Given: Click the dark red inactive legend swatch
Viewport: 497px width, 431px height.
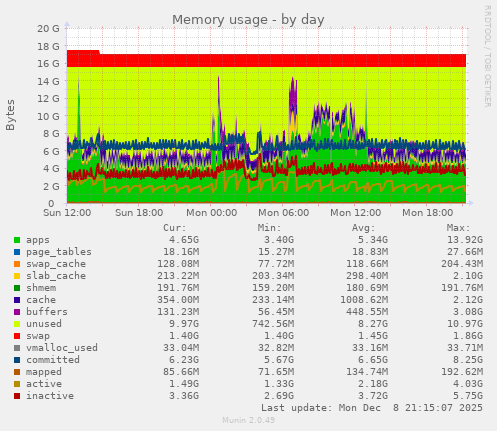Looking at the screenshot, I should pos(17,396).
